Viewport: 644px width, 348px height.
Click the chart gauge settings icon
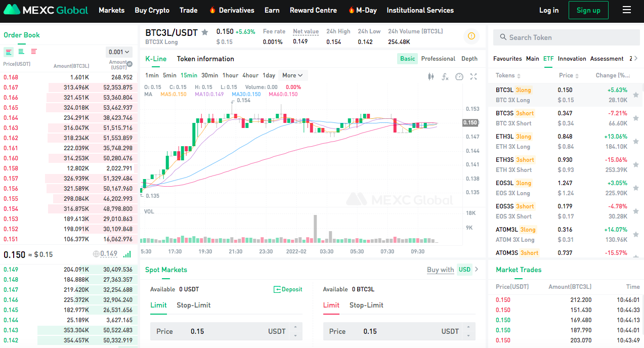tap(459, 76)
